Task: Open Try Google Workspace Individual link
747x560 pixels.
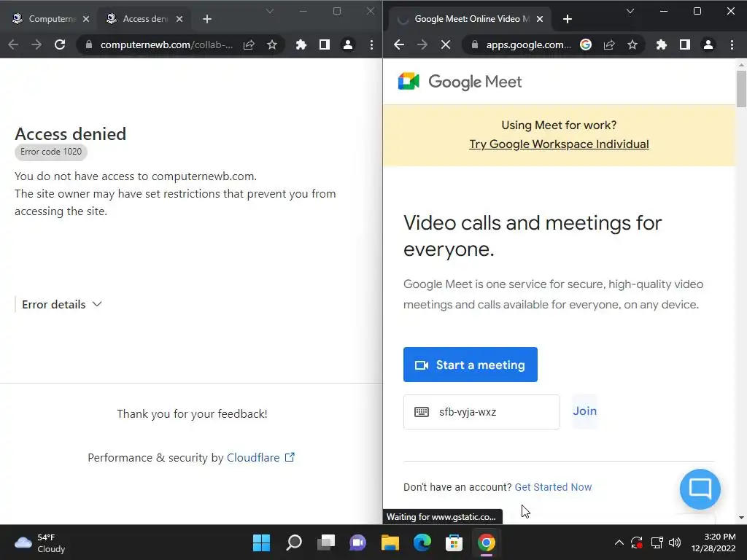Action: tap(559, 144)
